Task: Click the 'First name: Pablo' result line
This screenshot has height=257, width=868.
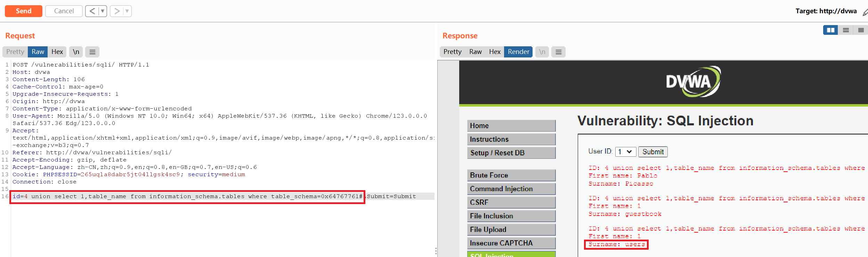Action: click(623, 176)
